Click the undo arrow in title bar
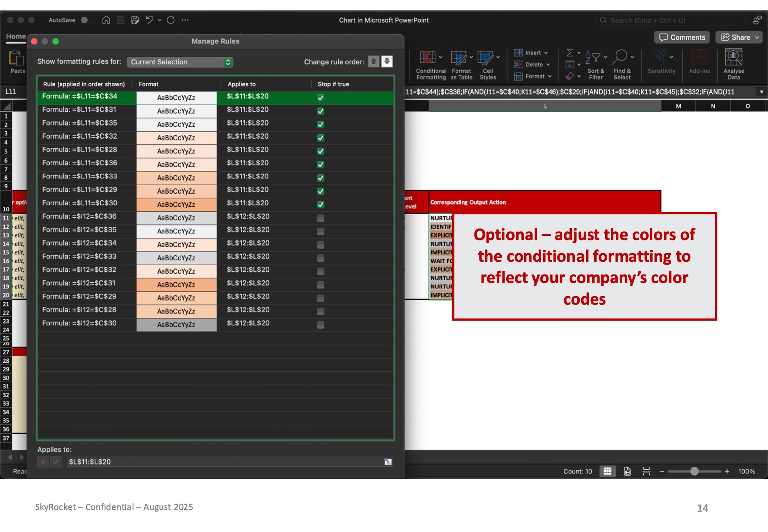This screenshot has height=532, width=768. tap(149, 20)
